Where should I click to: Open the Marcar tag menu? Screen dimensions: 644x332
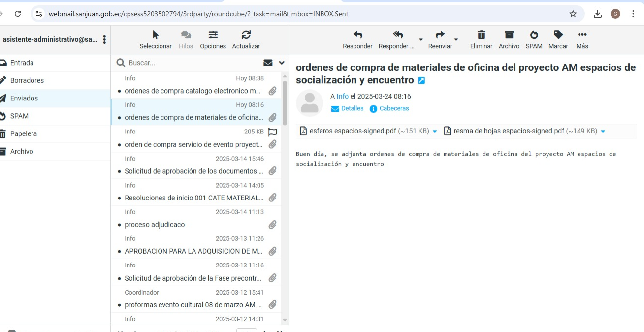[x=558, y=35]
